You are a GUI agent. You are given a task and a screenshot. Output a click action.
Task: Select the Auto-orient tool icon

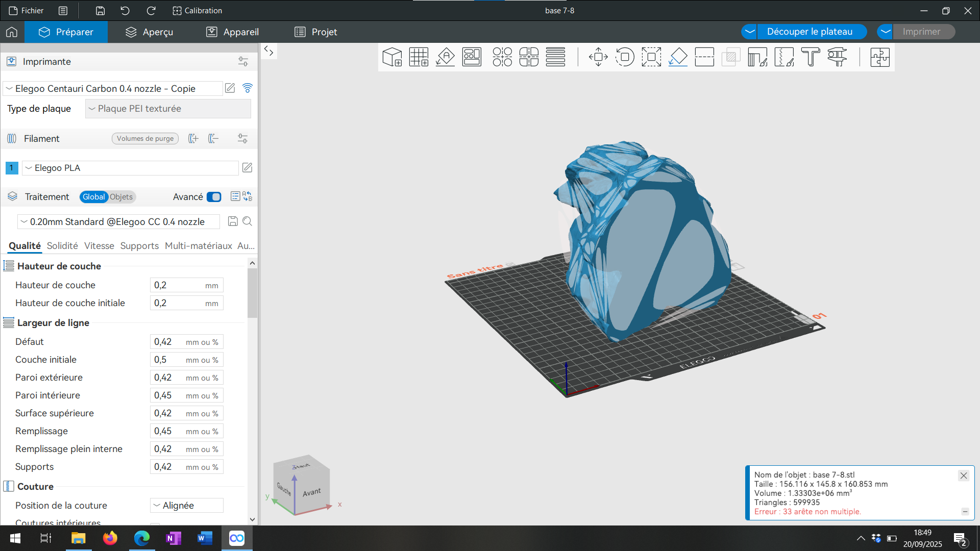[x=445, y=57]
